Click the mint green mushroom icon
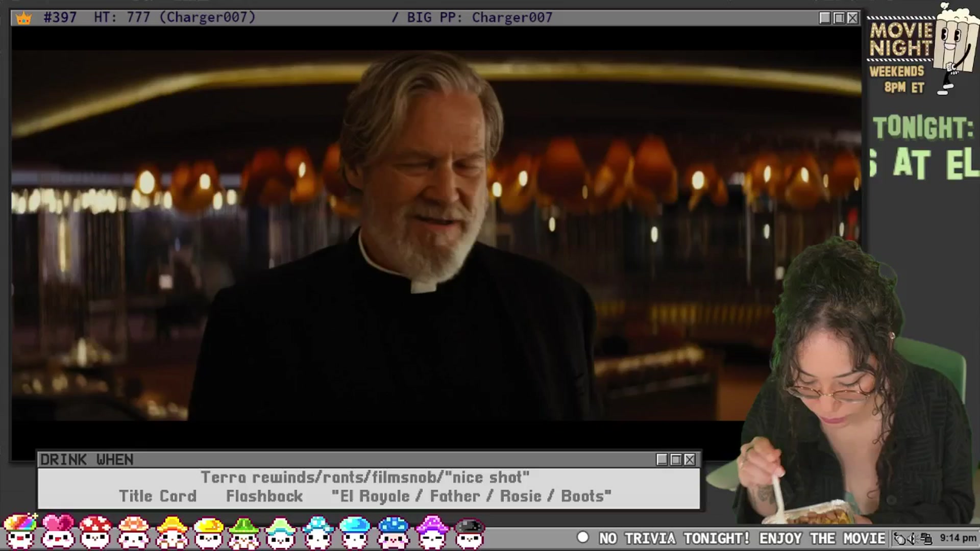Viewport: 980px width, 551px height. coord(280,532)
